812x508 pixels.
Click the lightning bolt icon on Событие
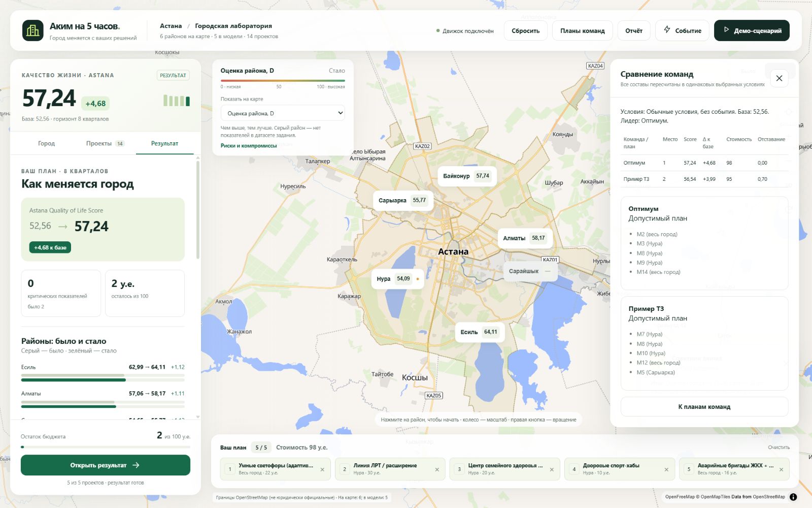pos(667,30)
